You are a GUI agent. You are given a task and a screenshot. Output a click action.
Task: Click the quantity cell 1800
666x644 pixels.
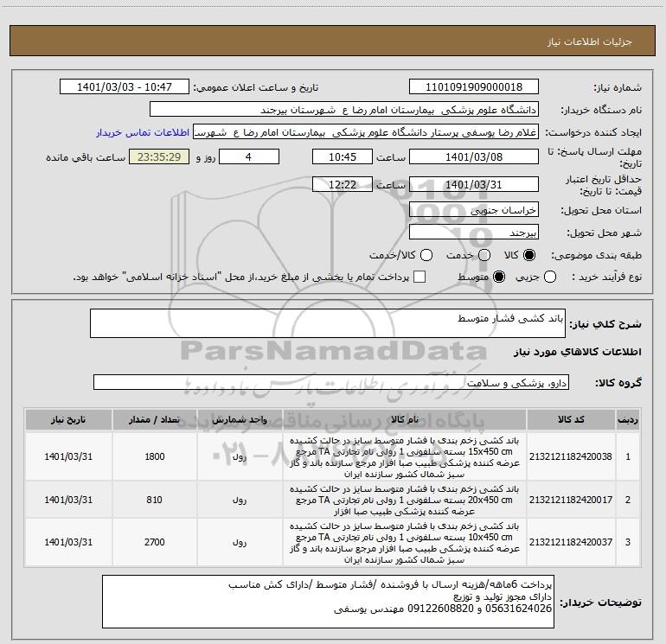pos(155,456)
